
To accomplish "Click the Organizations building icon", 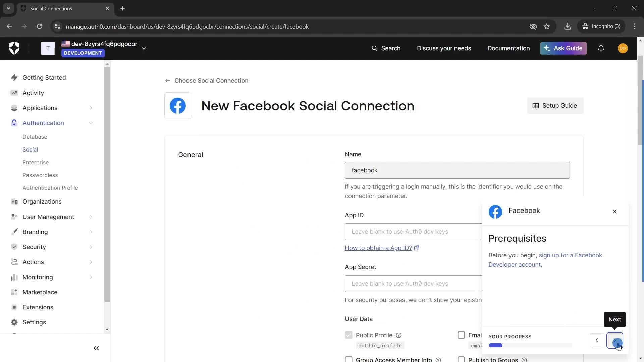I will pos(14,202).
